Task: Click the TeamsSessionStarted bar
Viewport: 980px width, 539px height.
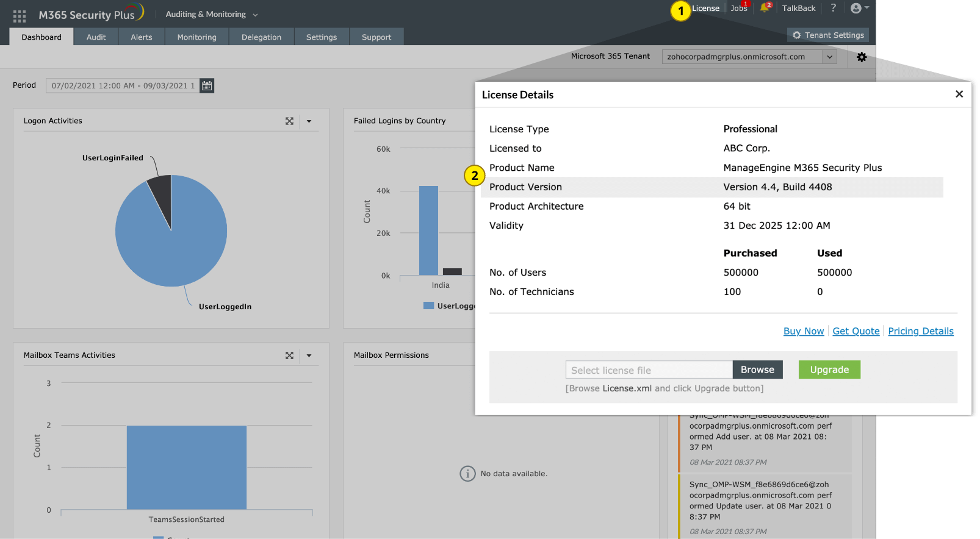Action: click(x=187, y=468)
